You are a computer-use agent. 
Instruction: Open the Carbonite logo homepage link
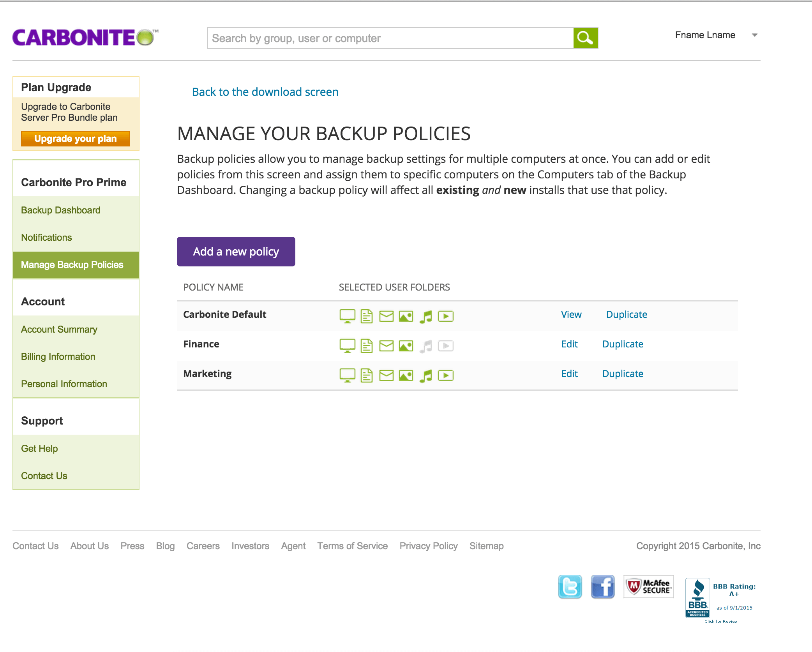(84, 37)
